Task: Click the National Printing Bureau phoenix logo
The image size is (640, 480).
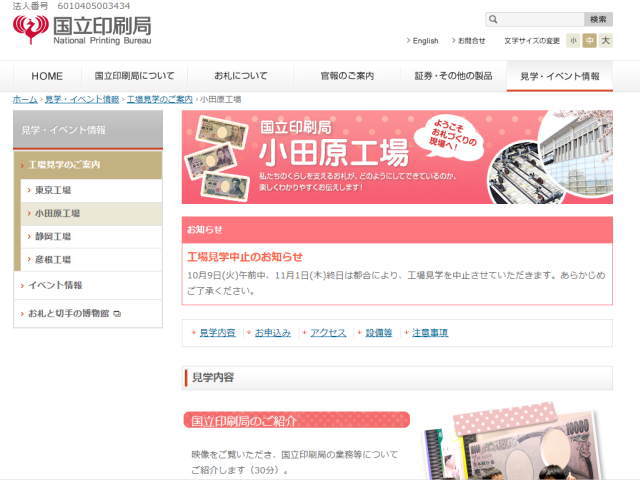Action: point(31,29)
